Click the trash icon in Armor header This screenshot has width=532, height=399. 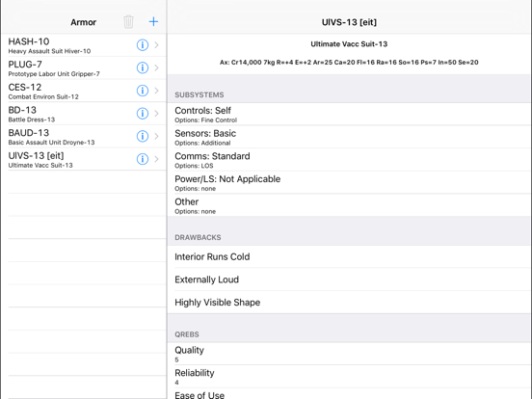(128, 22)
